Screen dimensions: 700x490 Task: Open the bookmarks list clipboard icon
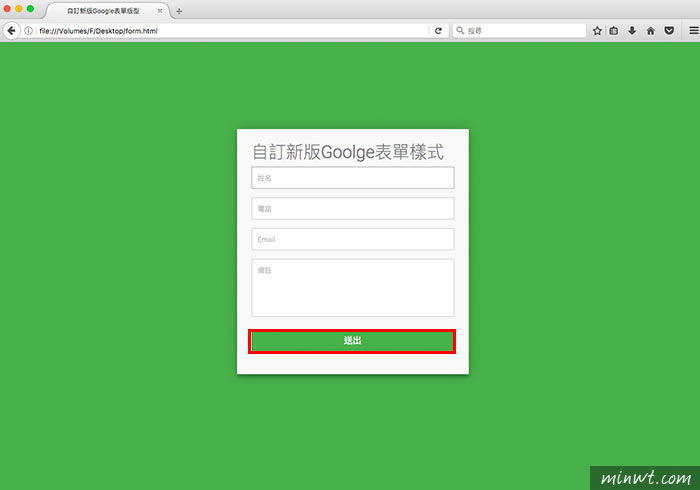614,31
